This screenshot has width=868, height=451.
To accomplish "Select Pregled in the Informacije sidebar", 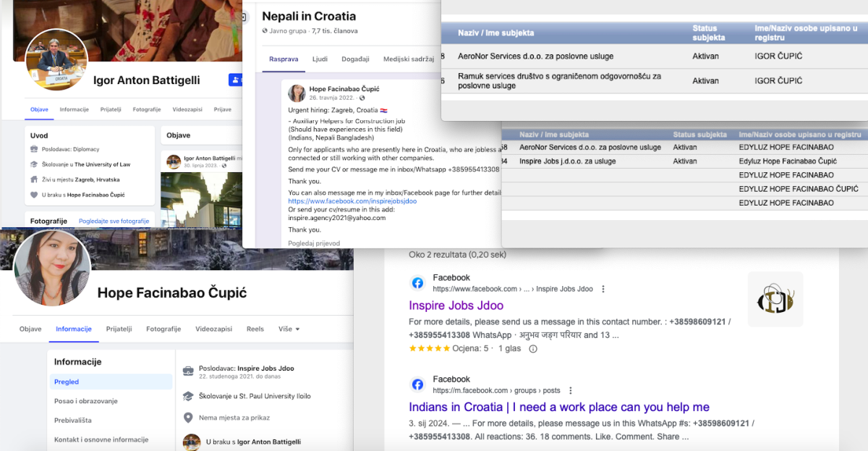I will tap(111, 382).
